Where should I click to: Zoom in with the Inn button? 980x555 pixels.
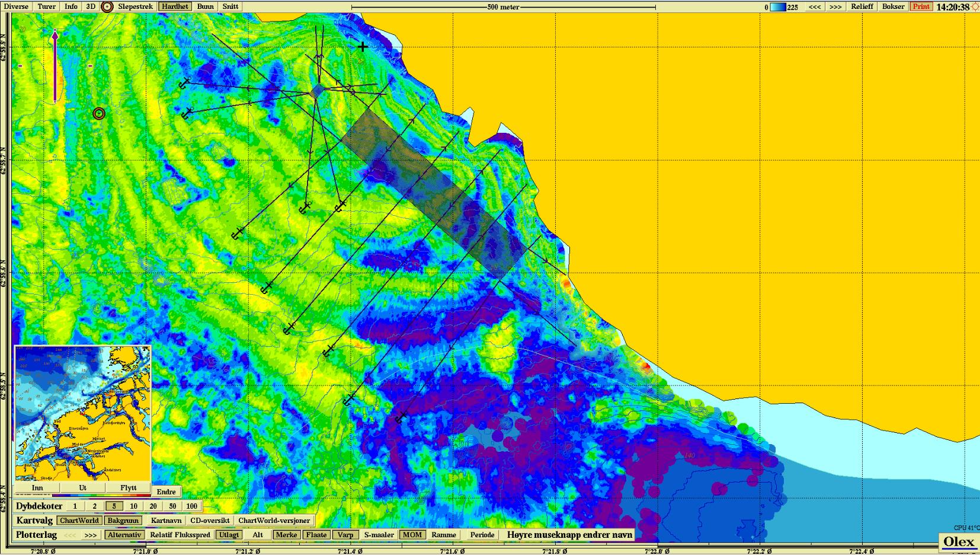37,487
